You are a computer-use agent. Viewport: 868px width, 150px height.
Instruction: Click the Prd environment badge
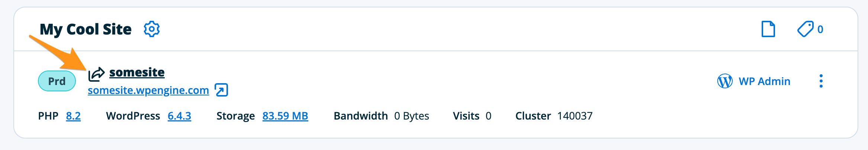(x=57, y=81)
